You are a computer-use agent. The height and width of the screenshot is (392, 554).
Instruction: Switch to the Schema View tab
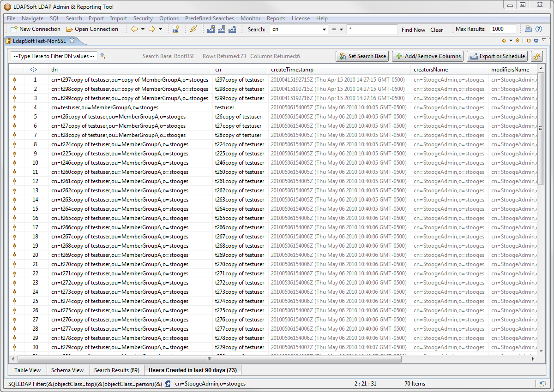(x=67, y=370)
